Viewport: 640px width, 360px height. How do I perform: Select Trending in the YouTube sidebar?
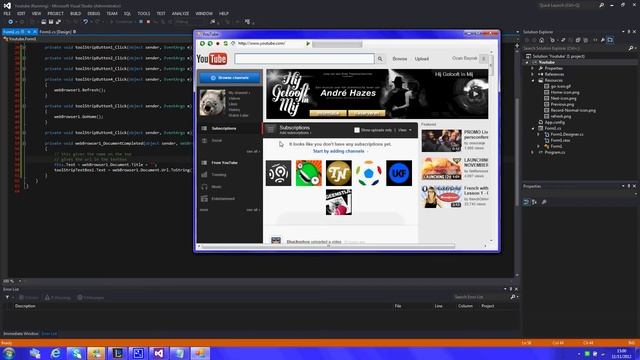tap(219, 175)
